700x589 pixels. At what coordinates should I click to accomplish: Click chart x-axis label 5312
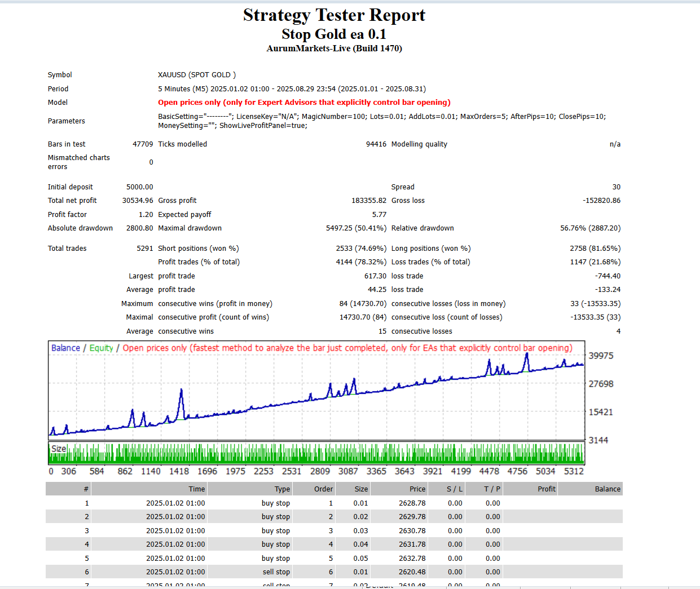coord(574,471)
